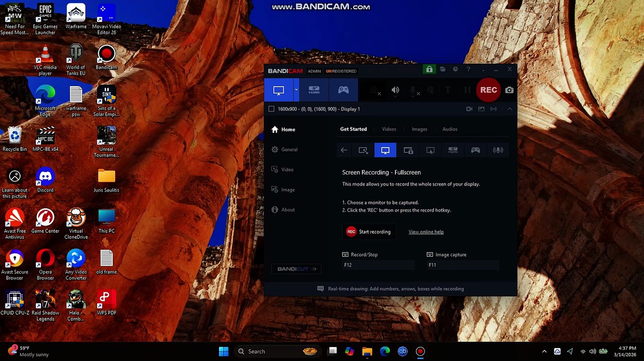Screen dimensions: 644x361
Task: Select the World of Tanks EU desktop icon
Action: click(x=76, y=61)
